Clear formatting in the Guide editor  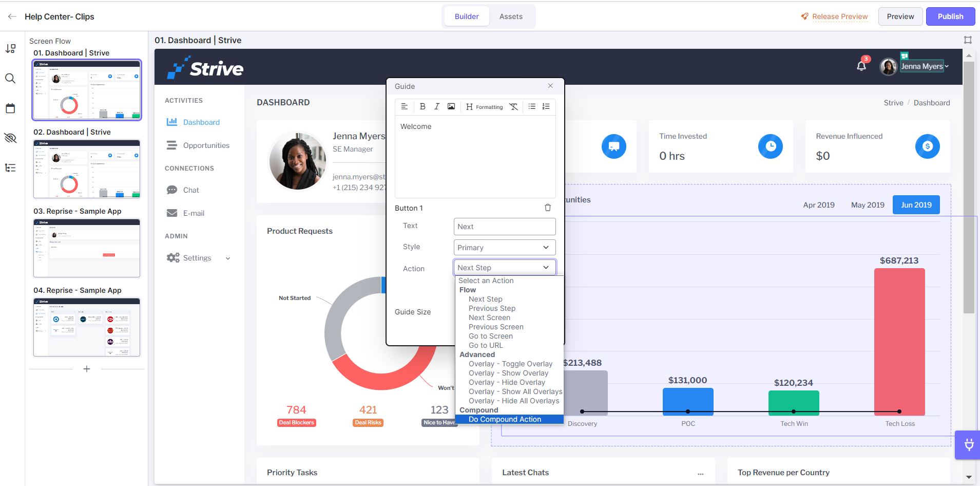point(514,106)
